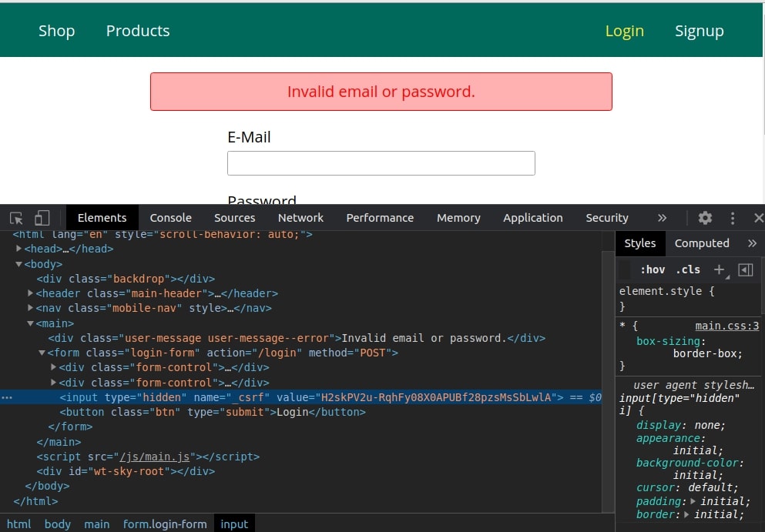This screenshot has height=532, width=765.
Task: Open the Performance tab
Action: (380, 218)
